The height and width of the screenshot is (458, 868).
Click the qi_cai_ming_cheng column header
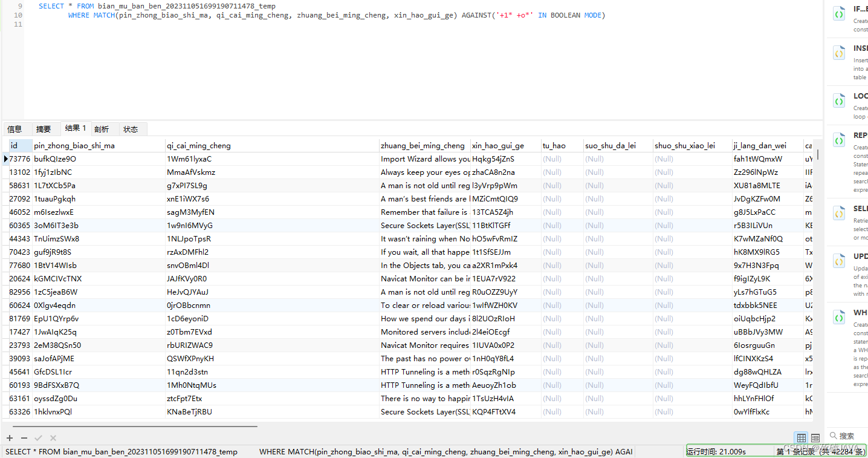pyautogui.click(x=272, y=145)
